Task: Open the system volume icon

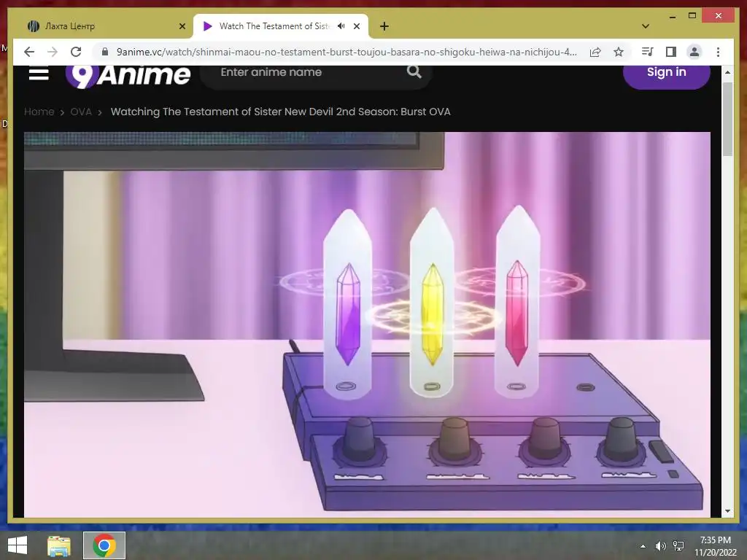Action: 661,545
